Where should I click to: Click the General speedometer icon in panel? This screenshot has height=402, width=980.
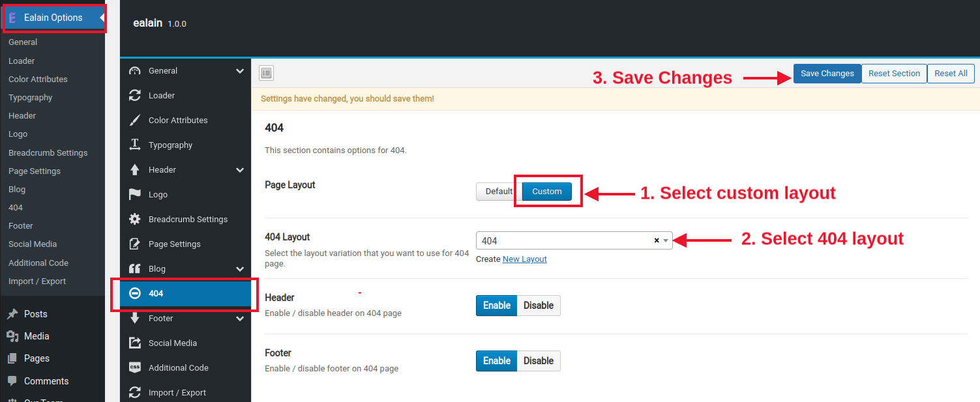point(135,71)
